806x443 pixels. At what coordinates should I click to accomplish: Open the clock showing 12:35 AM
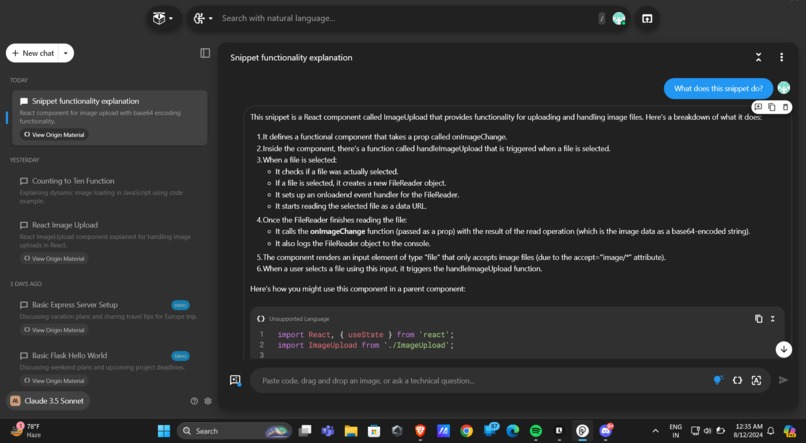point(748,431)
